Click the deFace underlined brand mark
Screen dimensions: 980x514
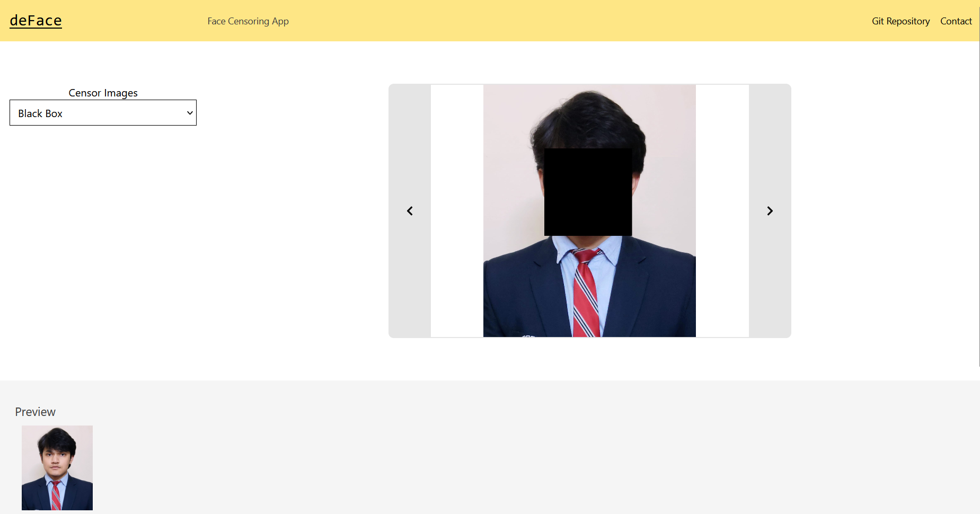(36, 21)
